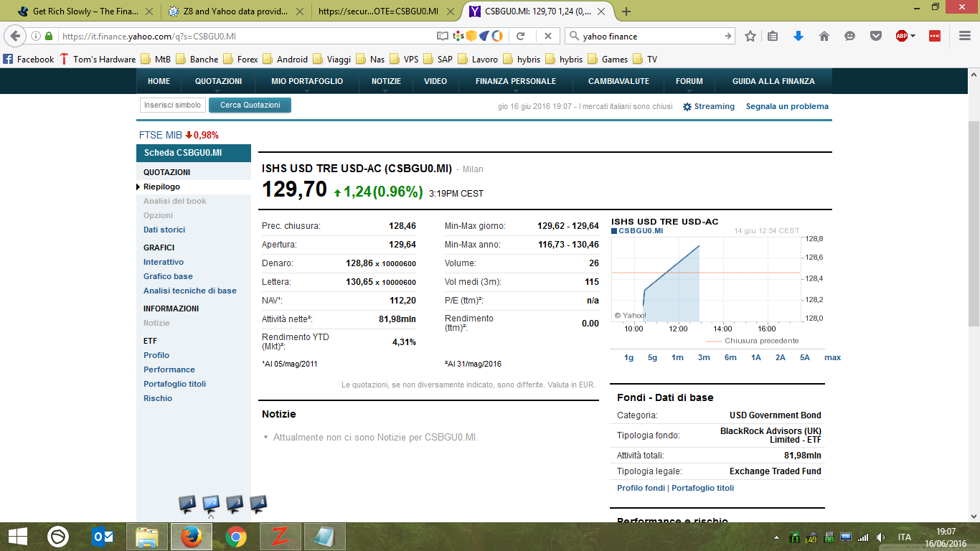Click HOME in Yahoo nav bar
The height and width of the screenshot is (551, 980).
(159, 81)
